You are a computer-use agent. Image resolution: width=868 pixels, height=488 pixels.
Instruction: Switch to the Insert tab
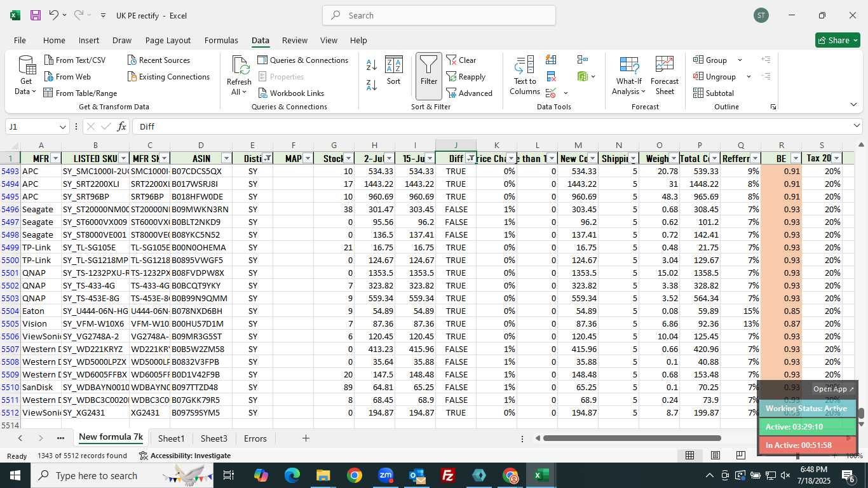coord(89,40)
